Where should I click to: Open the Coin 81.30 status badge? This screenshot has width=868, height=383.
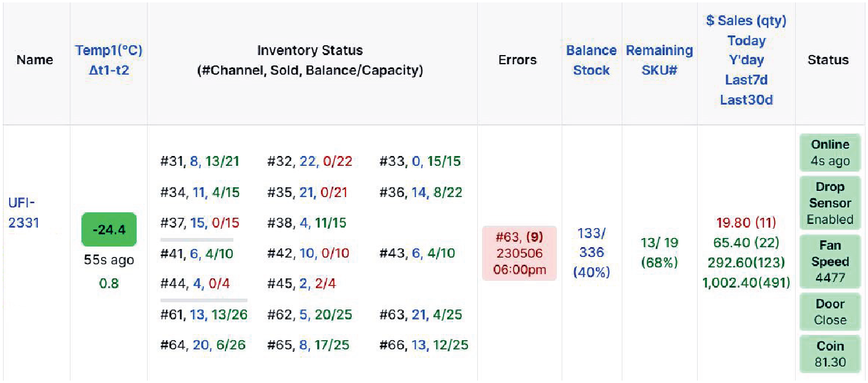tap(830, 354)
